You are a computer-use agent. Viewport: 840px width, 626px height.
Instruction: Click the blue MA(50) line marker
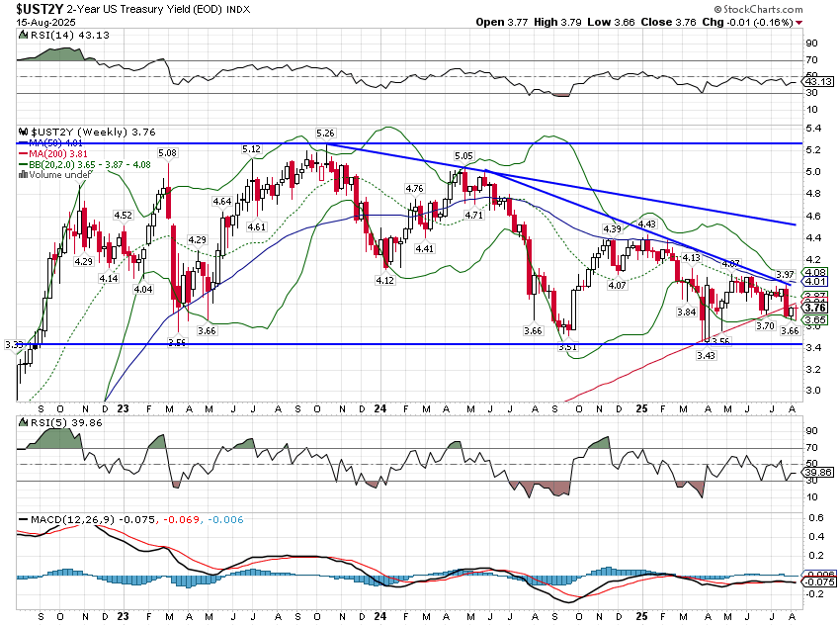pos(24,142)
